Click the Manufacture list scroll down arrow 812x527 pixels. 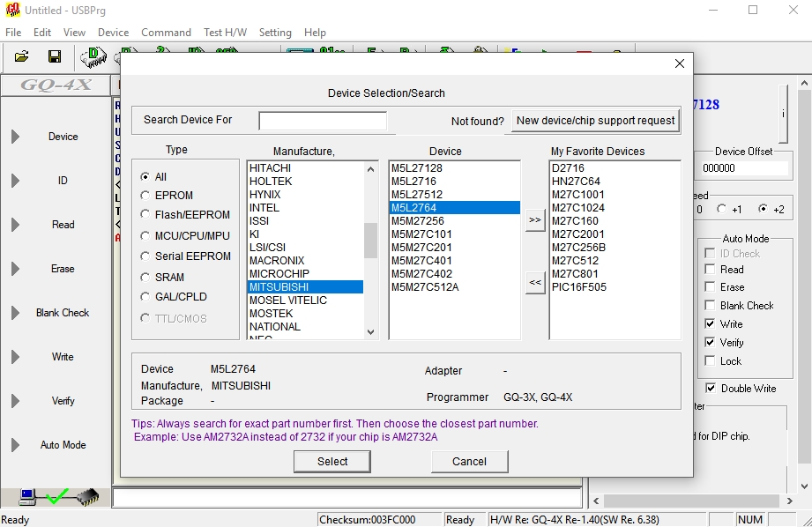click(x=370, y=332)
